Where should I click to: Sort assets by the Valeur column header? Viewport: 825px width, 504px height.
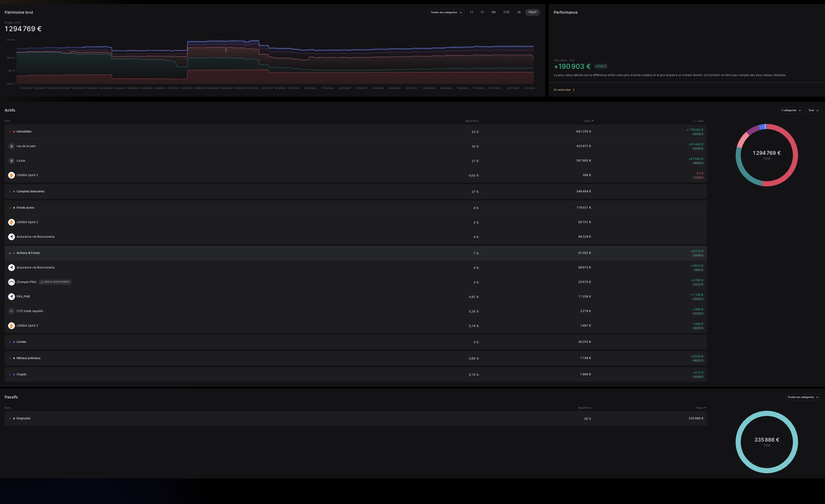[x=588, y=121]
